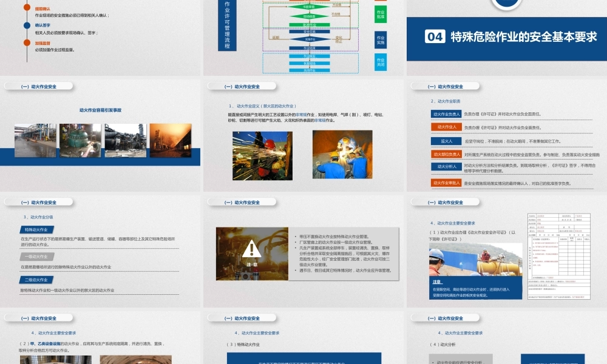
Task: Click the orange dot beside 加强监督
Action: (x=27, y=43)
